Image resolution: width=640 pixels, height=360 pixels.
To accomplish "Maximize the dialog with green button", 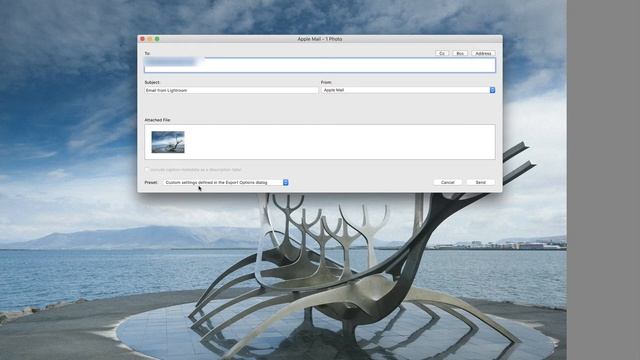I will pyautogui.click(x=157, y=39).
